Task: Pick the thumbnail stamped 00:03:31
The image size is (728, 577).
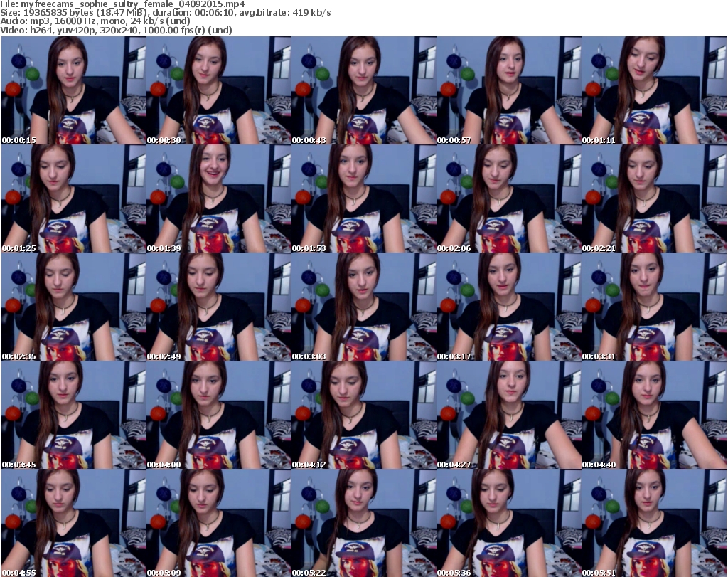Action: 654,307
